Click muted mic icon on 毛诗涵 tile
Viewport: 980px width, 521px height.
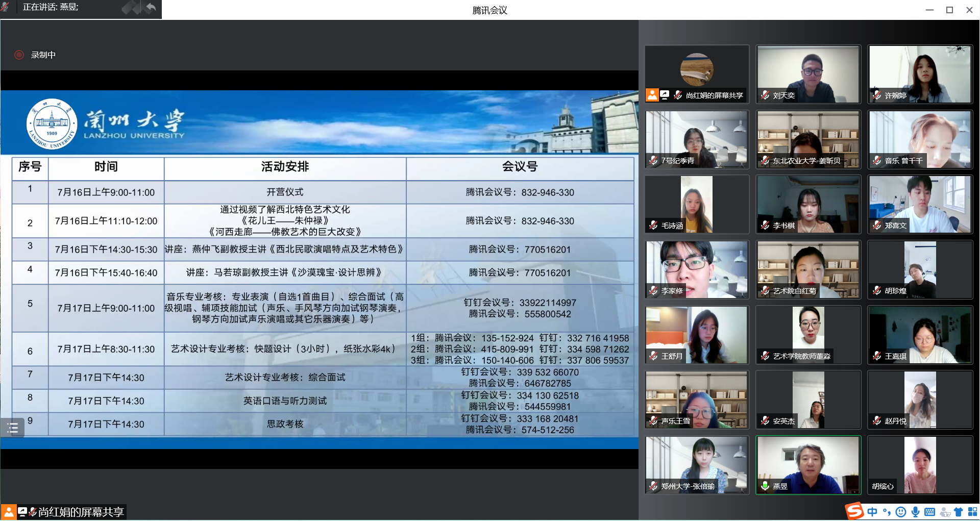pyautogui.click(x=653, y=225)
